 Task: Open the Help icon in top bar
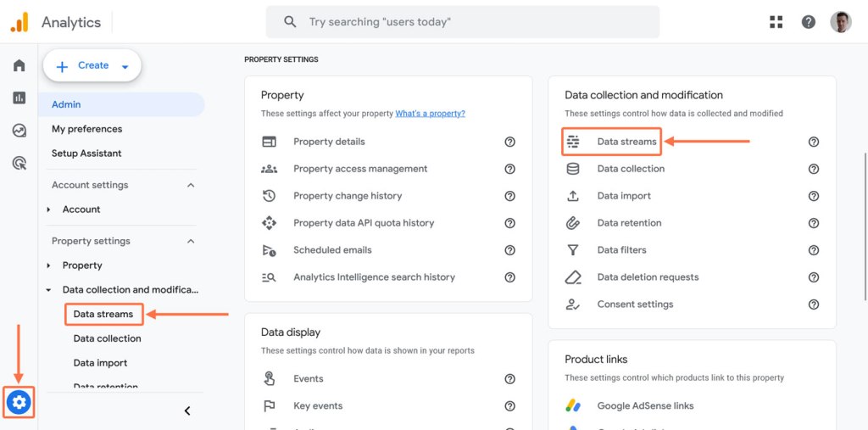tap(808, 22)
